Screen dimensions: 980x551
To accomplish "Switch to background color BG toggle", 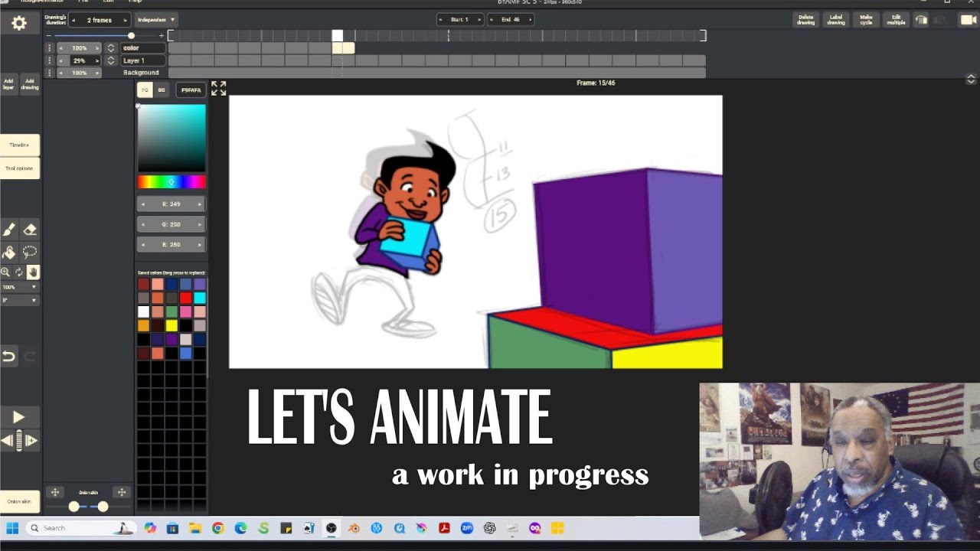I will [x=162, y=90].
